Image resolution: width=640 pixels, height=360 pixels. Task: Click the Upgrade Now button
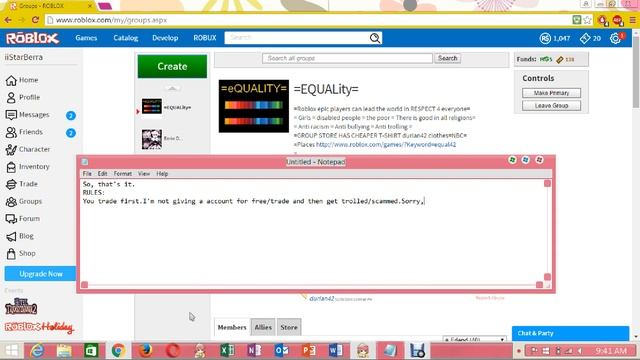point(41,274)
